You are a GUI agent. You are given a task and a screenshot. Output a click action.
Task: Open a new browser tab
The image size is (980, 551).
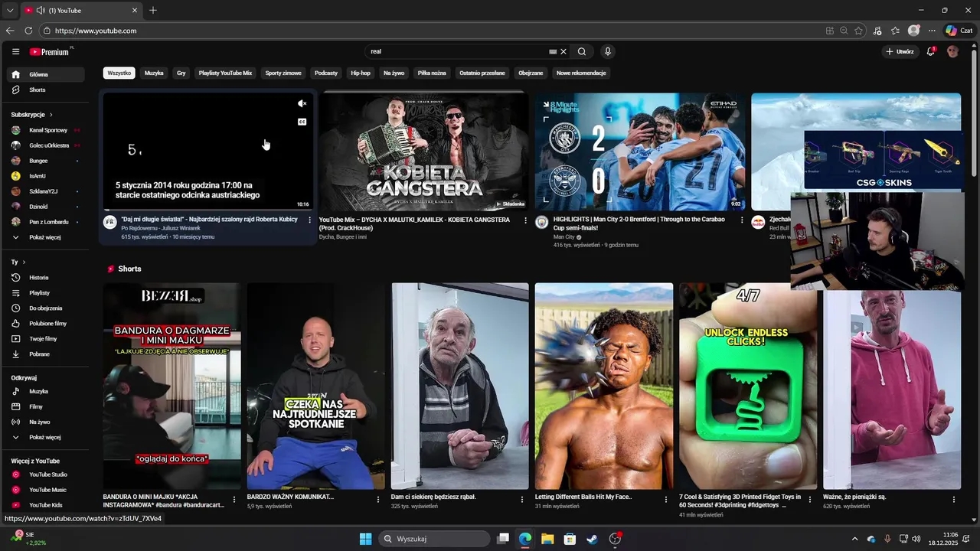(153, 10)
